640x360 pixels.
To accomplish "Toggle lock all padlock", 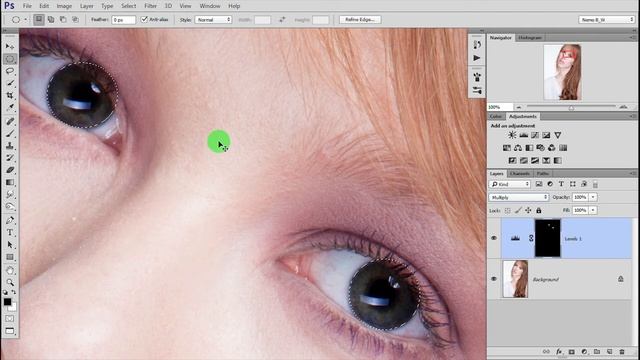I will point(539,211).
